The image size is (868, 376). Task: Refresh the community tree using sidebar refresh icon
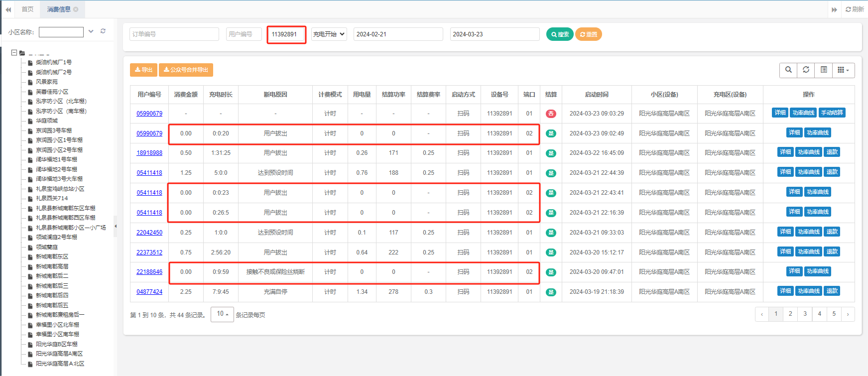click(103, 31)
